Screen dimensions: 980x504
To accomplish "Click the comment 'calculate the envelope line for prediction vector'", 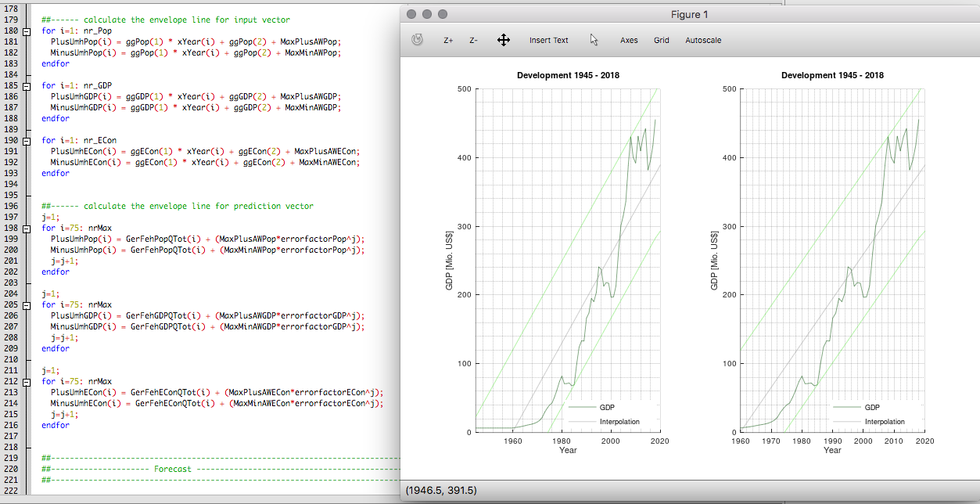I will [x=178, y=207].
